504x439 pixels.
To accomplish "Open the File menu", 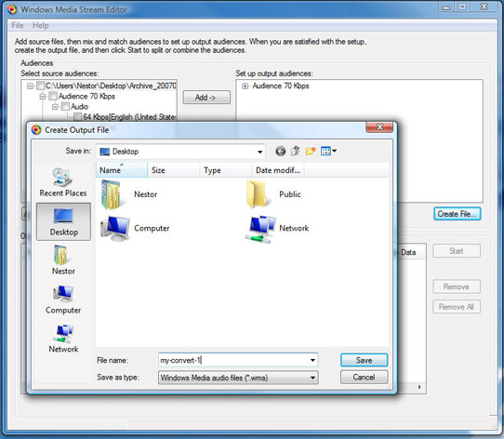I will click(x=18, y=25).
